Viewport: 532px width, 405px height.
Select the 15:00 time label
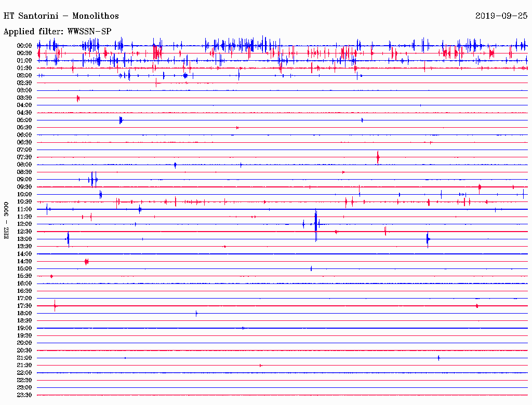pyautogui.click(x=24, y=268)
